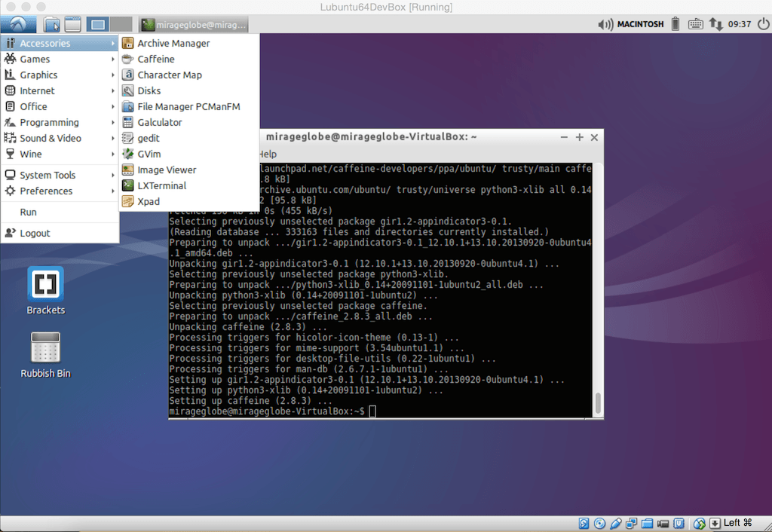Launch the file manager from the panel

pos(52,24)
